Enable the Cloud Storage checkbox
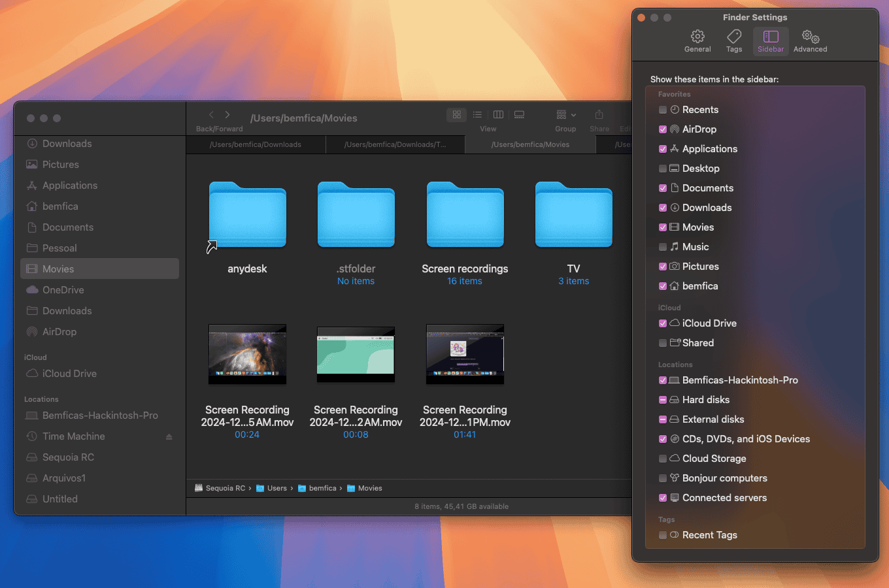Screen dimensions: 889x588 663,459
